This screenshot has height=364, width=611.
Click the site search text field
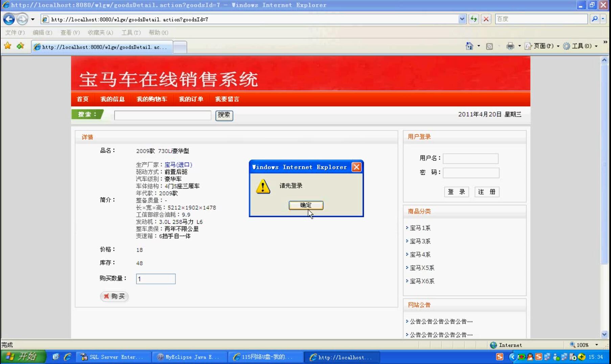(x=163, y=115)
